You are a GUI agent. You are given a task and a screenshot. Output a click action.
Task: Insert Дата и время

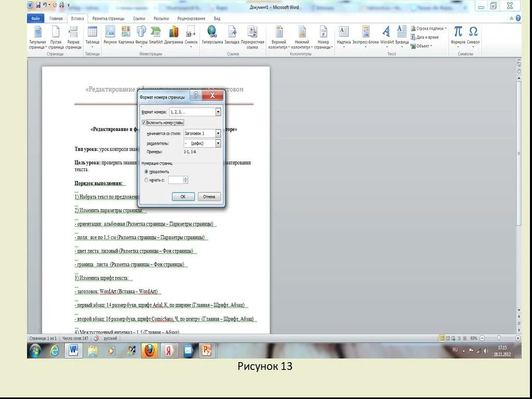[424, 37]
